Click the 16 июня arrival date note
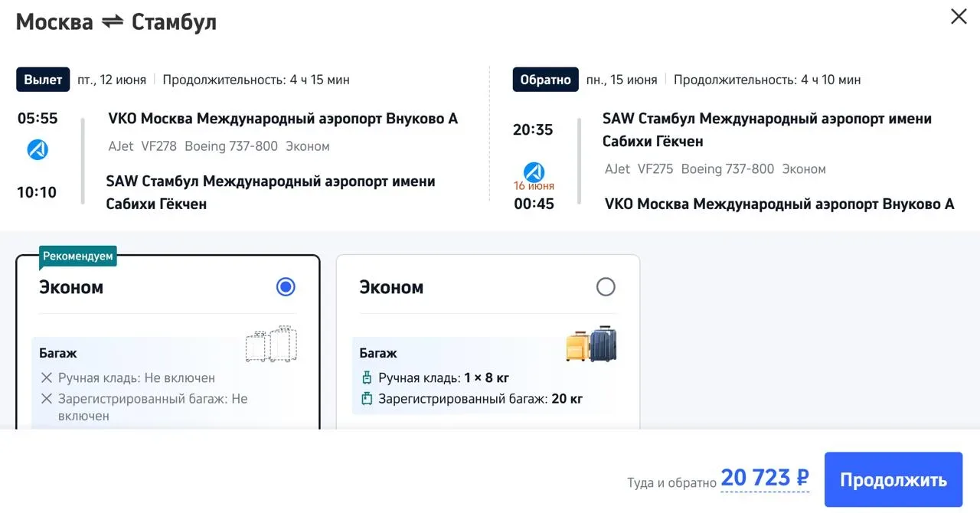980x513 pixels. (x=534, y=186)
